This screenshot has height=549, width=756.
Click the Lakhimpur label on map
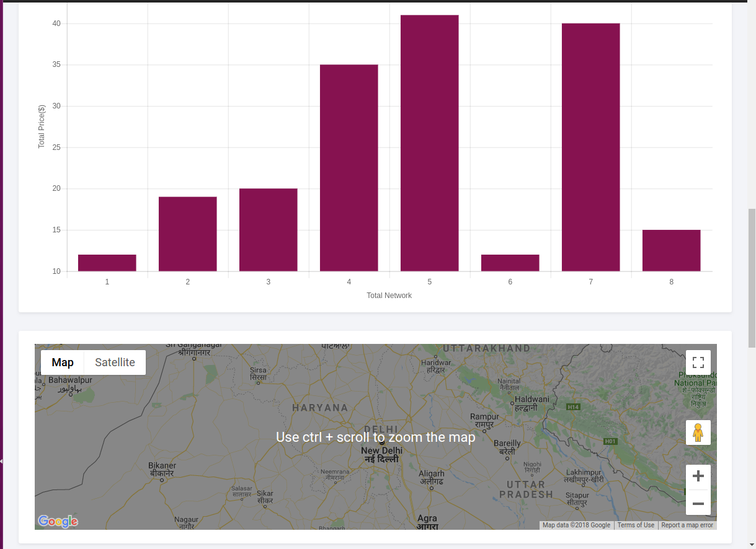pos(584,476)
